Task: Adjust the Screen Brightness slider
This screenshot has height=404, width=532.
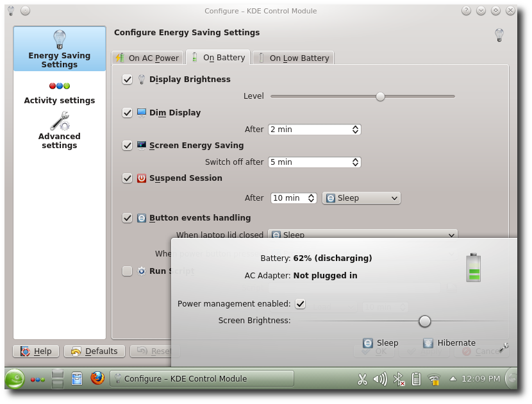Action: coord(424,321)
